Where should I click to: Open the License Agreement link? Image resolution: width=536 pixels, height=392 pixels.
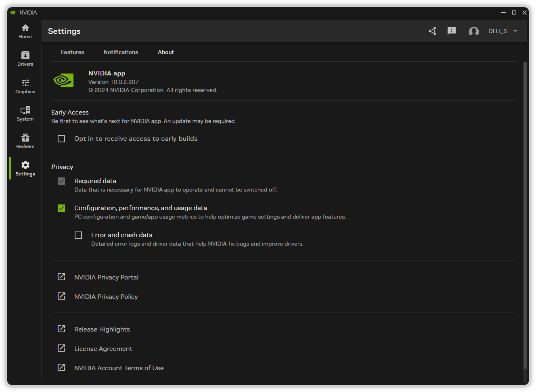click(x=103, y=348)
